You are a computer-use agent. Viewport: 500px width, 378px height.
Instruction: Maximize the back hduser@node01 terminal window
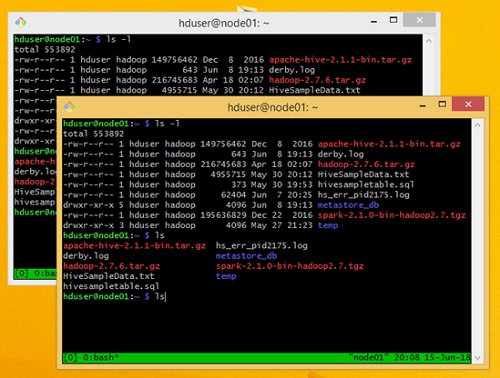[393, 20]
